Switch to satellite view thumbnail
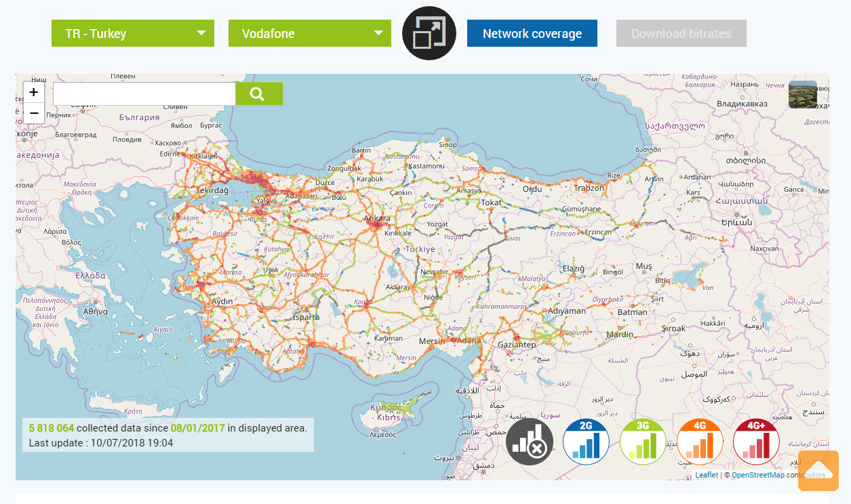Screen dimensions: 851x504 [x=803, y=94]
